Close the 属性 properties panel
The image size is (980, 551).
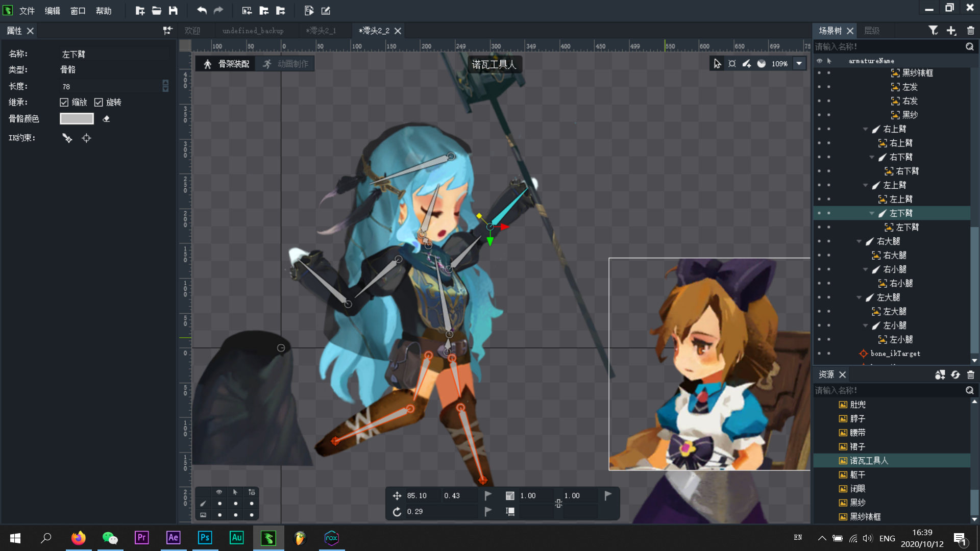tap(30, 31)
